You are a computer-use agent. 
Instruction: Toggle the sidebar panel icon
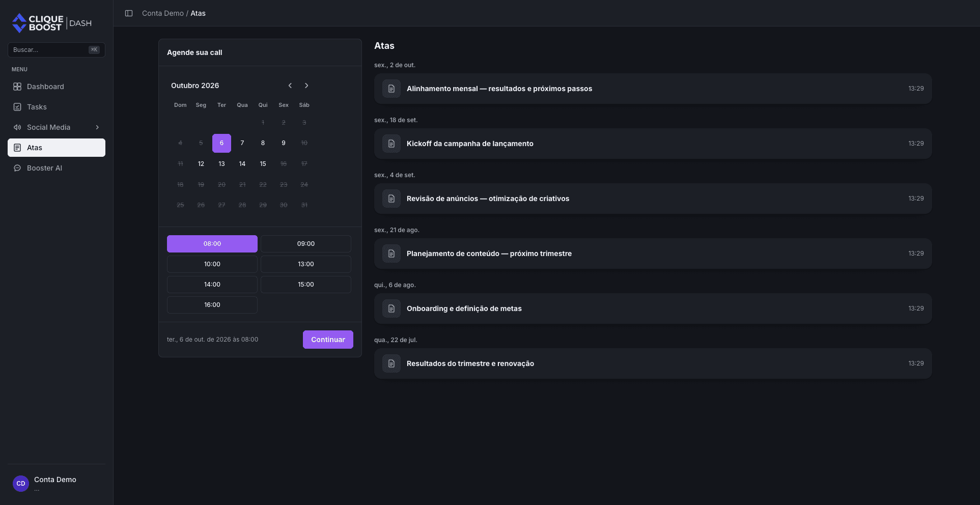pyautogui.click(x=129, y=13)
